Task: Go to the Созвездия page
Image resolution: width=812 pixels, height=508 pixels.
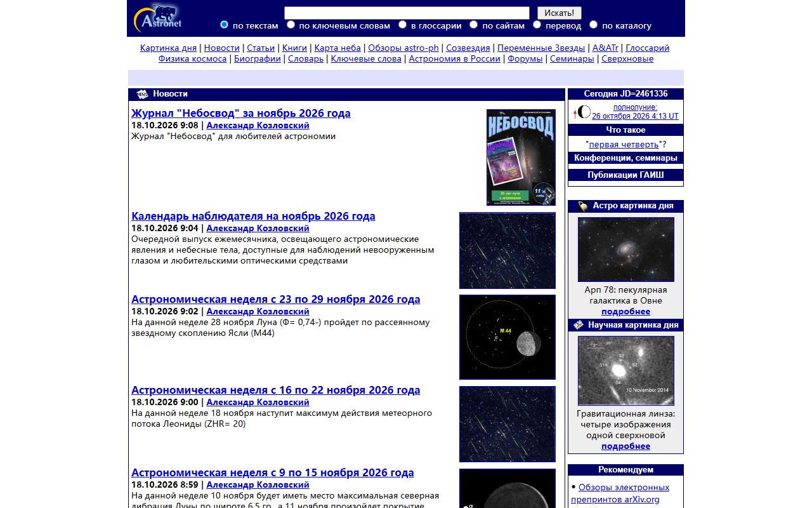Action: pos(468,48)
